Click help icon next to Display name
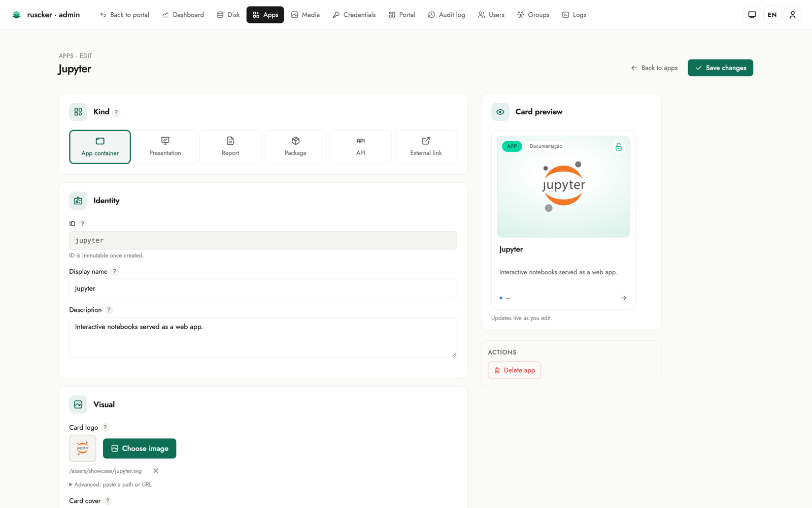The height and width of the screenshot is (508, 812). (x=115, y=271)
